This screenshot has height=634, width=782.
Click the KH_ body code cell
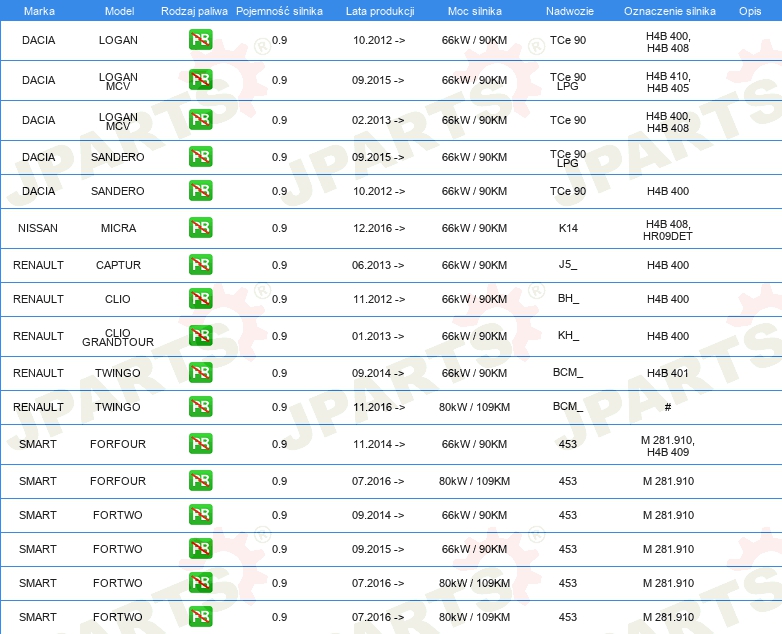(568, 335)
